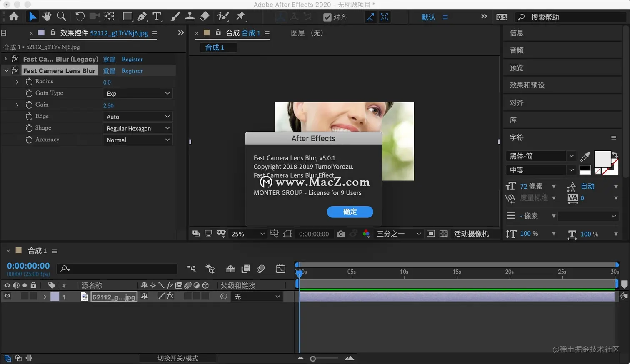The image size is (630, 364).
Task: Click the 搜索帮助 search field
Action: click(x=571, y=17)
